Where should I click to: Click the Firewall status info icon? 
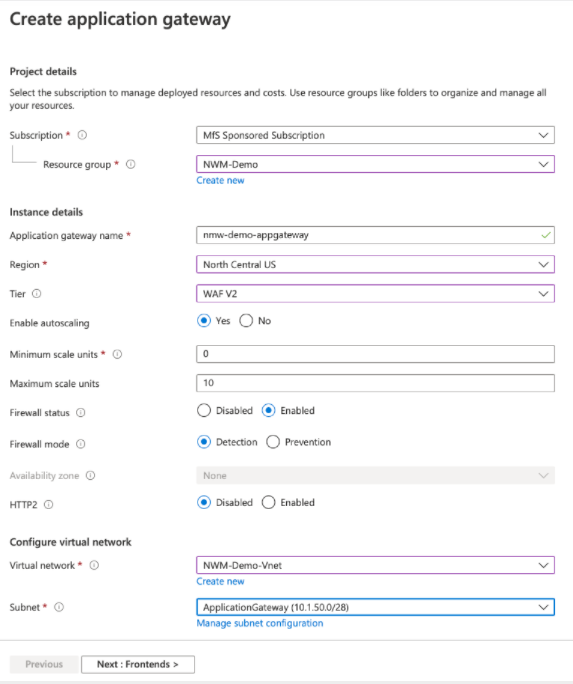(x=81, y=413)
